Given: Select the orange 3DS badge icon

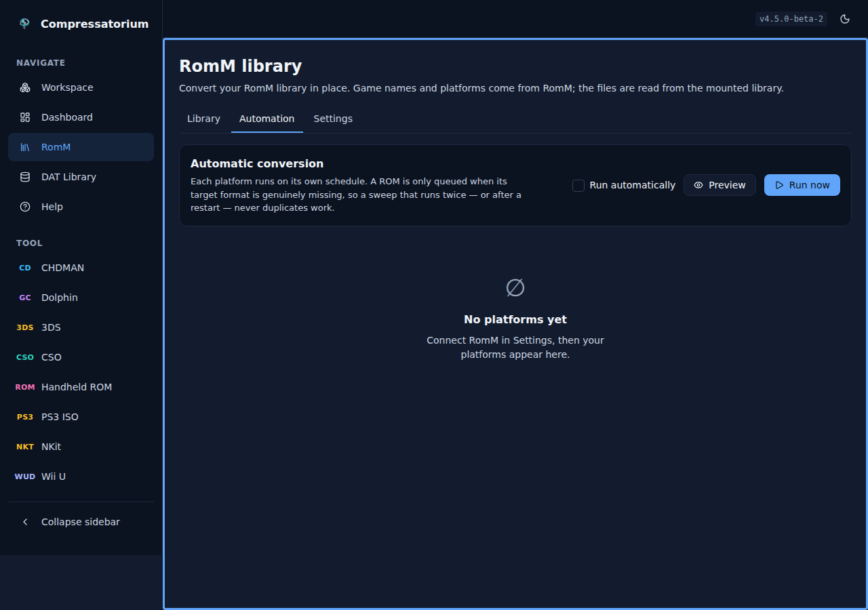Looking at the screenshot, I should [x=25, y=327].
